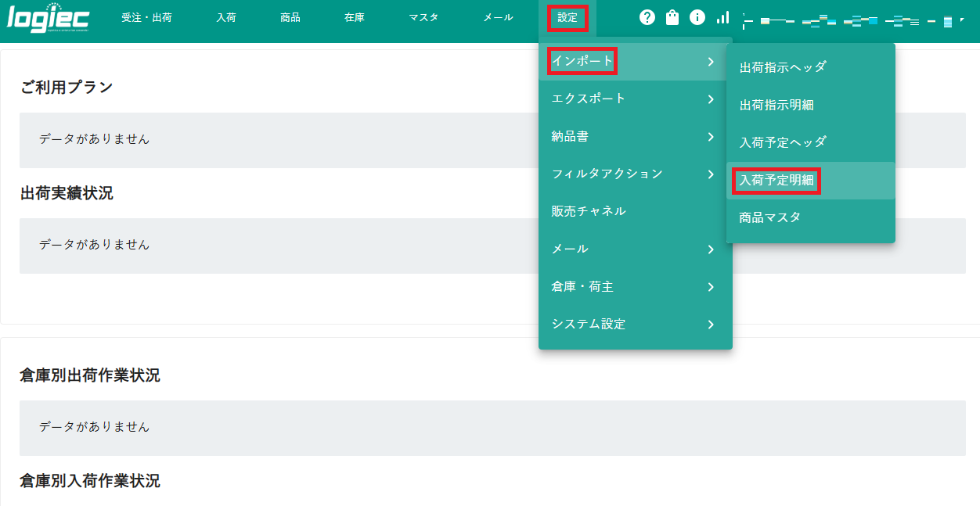Select 出荷指示ヘッダ import option

pos(783,66)
